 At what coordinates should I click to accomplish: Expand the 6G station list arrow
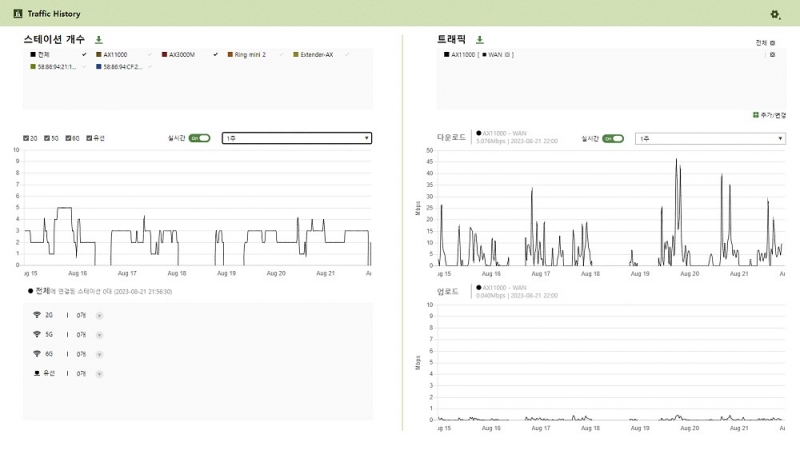tap(99, 354)
